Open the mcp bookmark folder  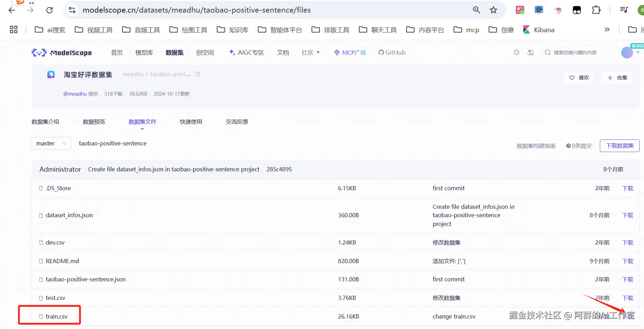pyautogui.click(x=467, y=30)
